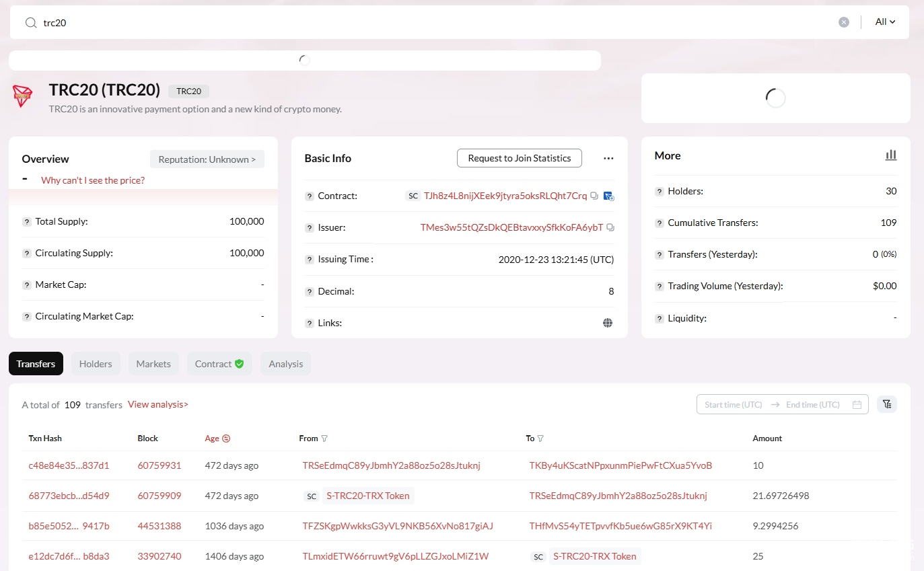
Task: Click help icon next to Issuing Time
Action: click(310, 260)
